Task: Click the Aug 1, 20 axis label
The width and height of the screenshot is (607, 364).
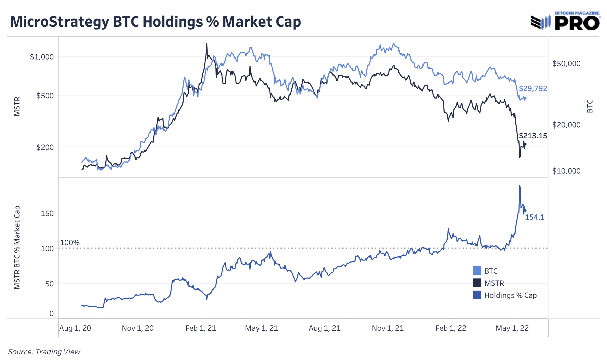Action: [75, 328]
